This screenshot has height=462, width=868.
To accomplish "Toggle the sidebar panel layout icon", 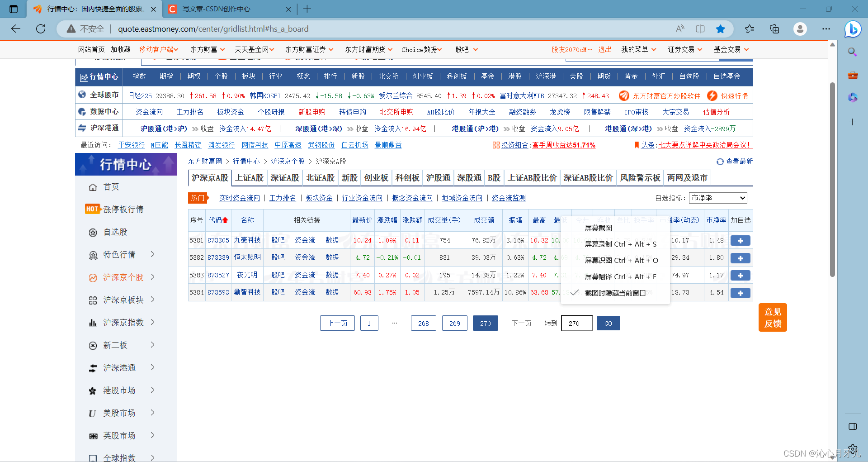I will (x=853, y=426).
